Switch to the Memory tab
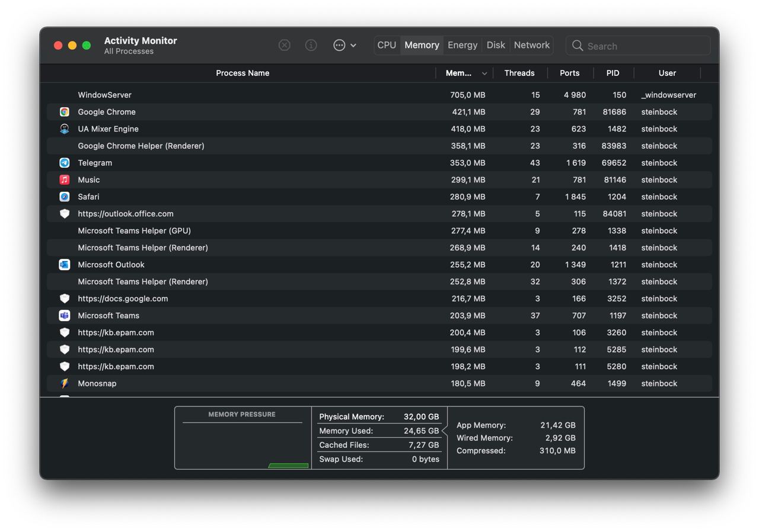The width and height of the screenshot is (759, 532). click(x=422, y=45)
